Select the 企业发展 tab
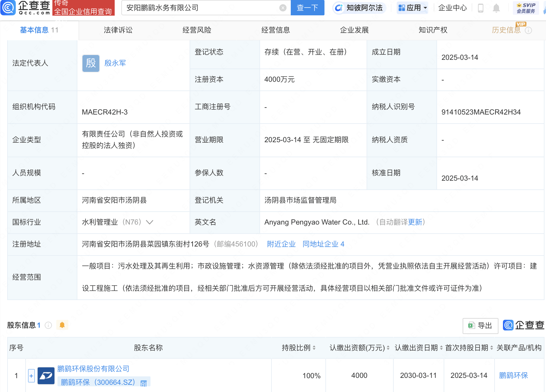 354,30
